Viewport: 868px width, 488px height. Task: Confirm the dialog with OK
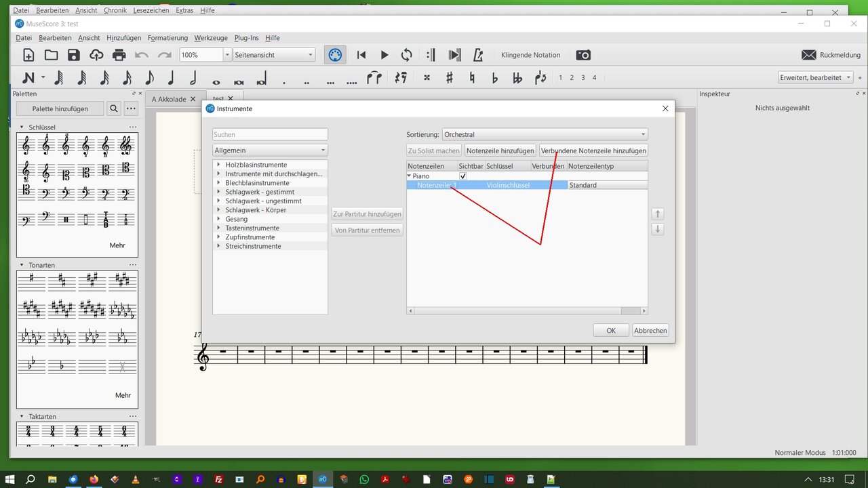pos(610,330)
